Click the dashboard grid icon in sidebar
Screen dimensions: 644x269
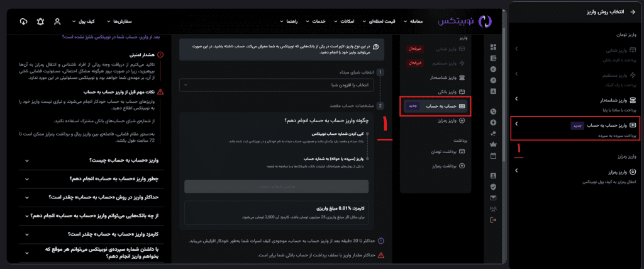click(493, 47)
